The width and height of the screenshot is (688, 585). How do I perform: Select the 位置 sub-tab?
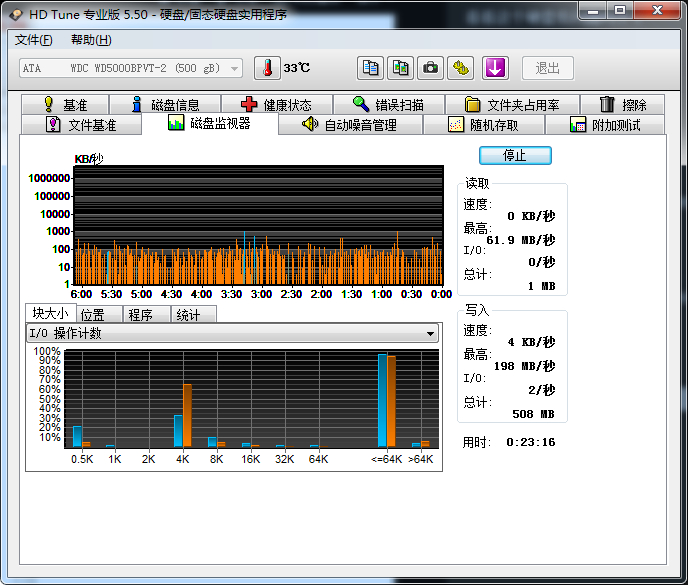point(93,315)
